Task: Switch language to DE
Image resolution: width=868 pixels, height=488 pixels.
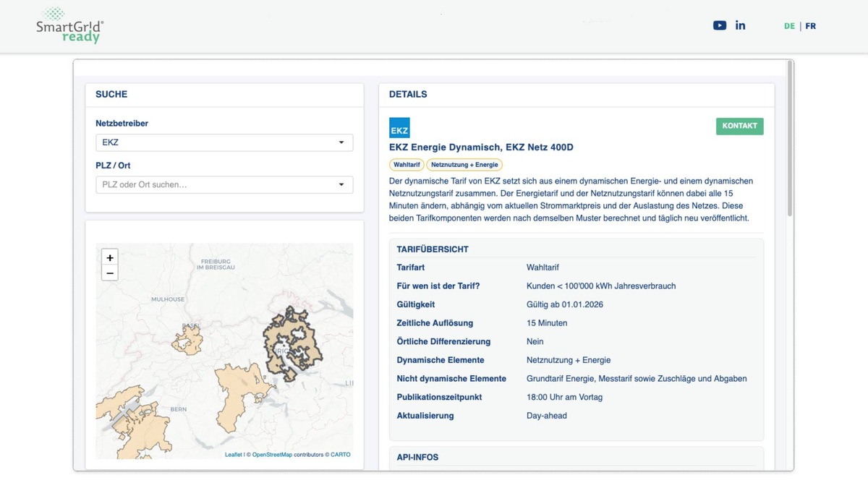Action: [x=789, y=26]
